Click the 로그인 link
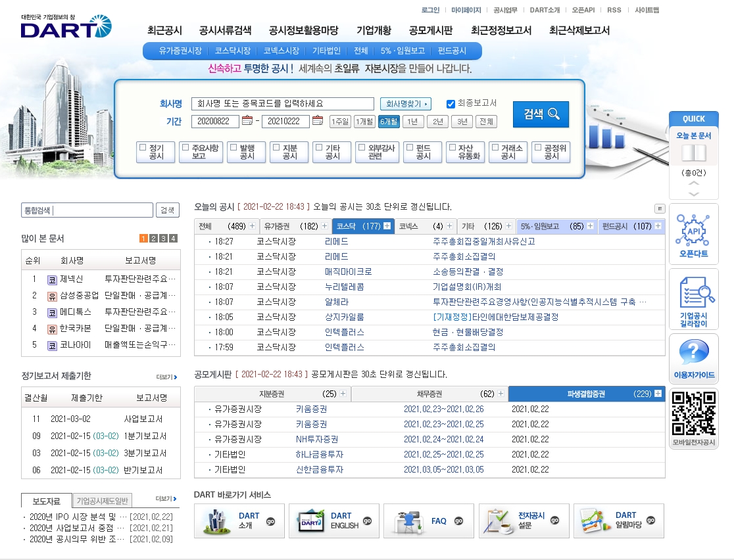The image size is (734, 560). 431,10
